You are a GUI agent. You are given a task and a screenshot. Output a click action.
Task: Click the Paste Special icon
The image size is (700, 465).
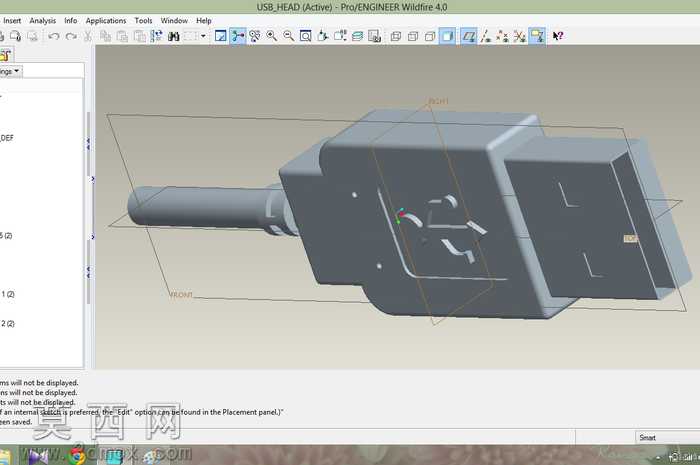point(140,36)
